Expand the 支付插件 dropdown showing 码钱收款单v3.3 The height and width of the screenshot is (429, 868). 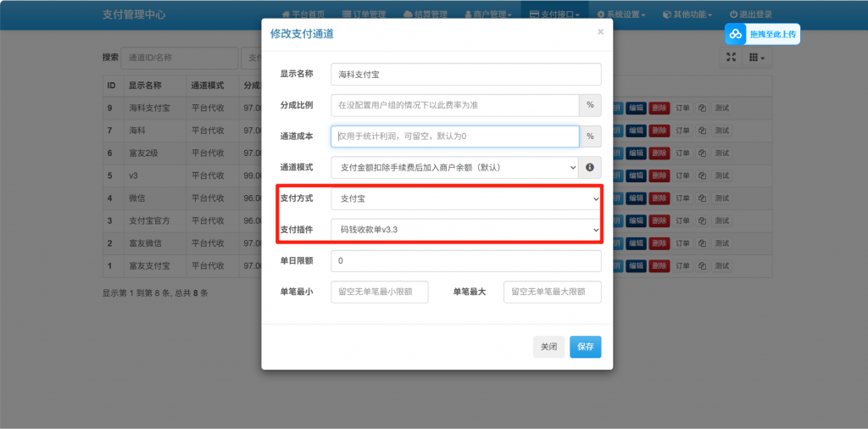point(465,230)
